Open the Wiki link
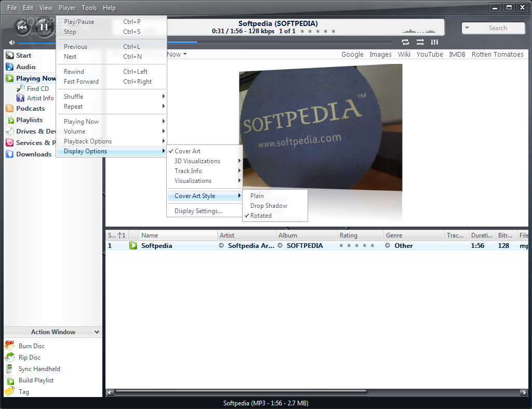532x409 pixels. point(404,54)
